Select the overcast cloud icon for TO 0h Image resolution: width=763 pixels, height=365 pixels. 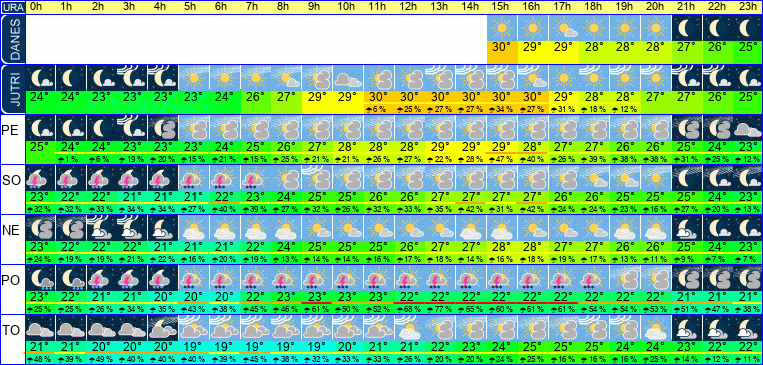(40, 328)
